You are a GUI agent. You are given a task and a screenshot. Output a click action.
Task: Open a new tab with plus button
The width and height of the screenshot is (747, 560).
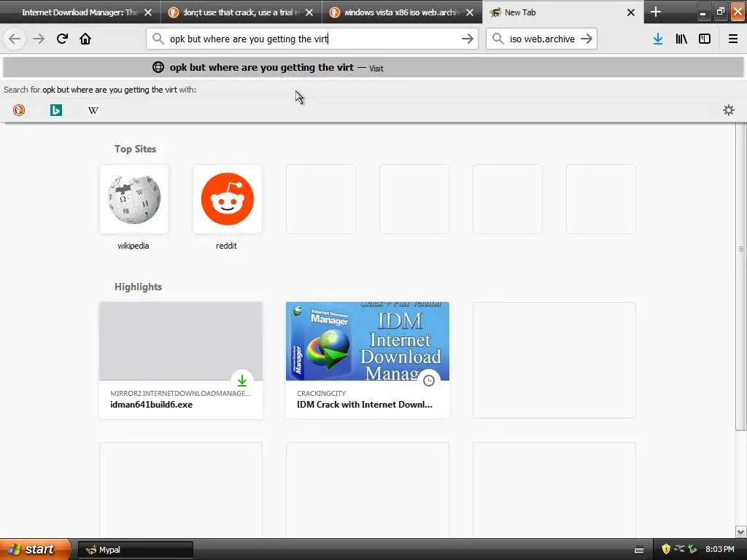[656, 12]
